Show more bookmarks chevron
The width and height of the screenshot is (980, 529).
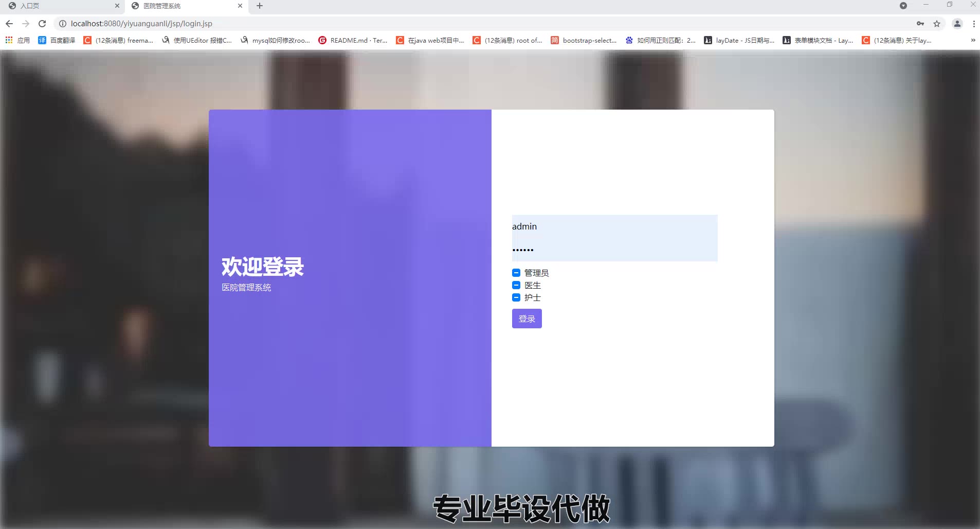[973, 40]
